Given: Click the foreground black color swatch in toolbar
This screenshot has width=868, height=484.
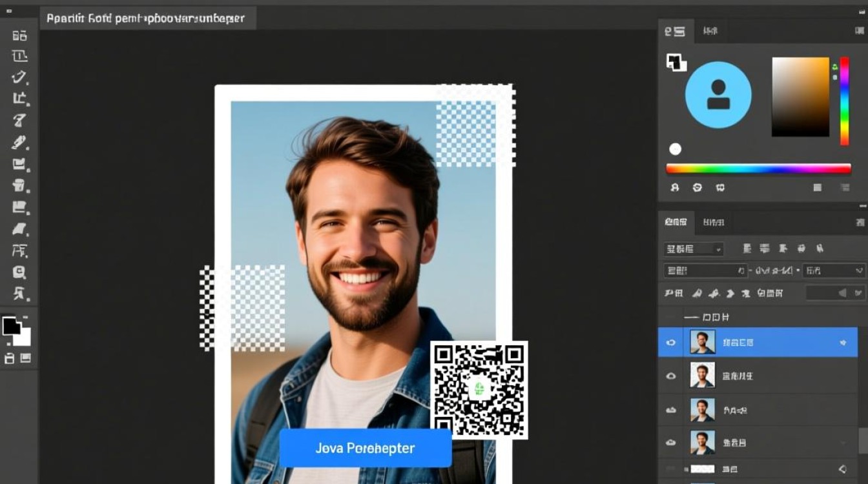Looking at the screenshot, I should [x=11, y=326].
